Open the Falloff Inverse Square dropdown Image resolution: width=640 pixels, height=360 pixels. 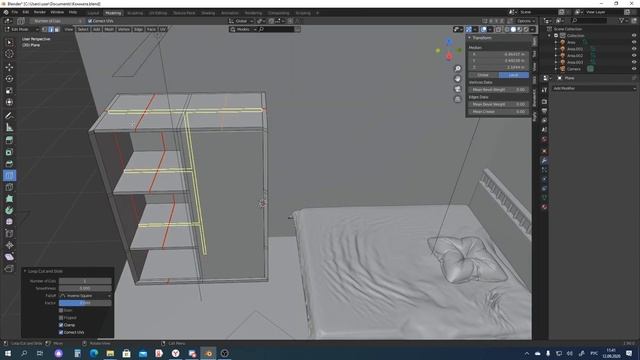point(85,296)
